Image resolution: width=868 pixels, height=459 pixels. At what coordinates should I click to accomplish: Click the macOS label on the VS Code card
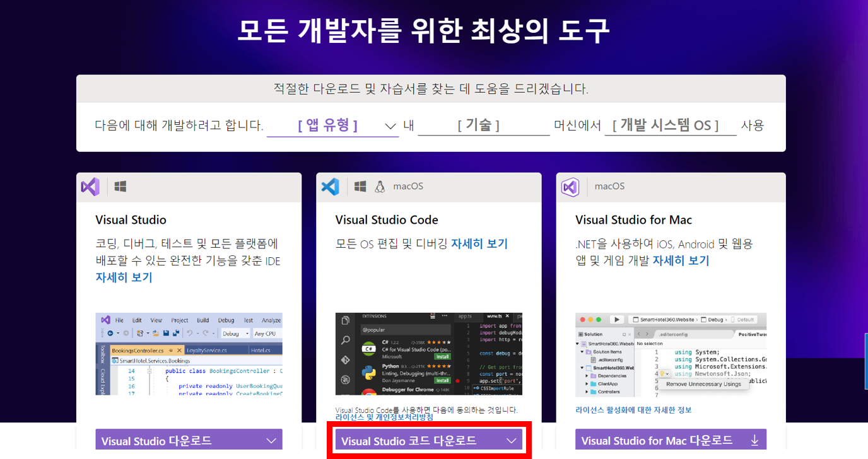pos(408,187)
